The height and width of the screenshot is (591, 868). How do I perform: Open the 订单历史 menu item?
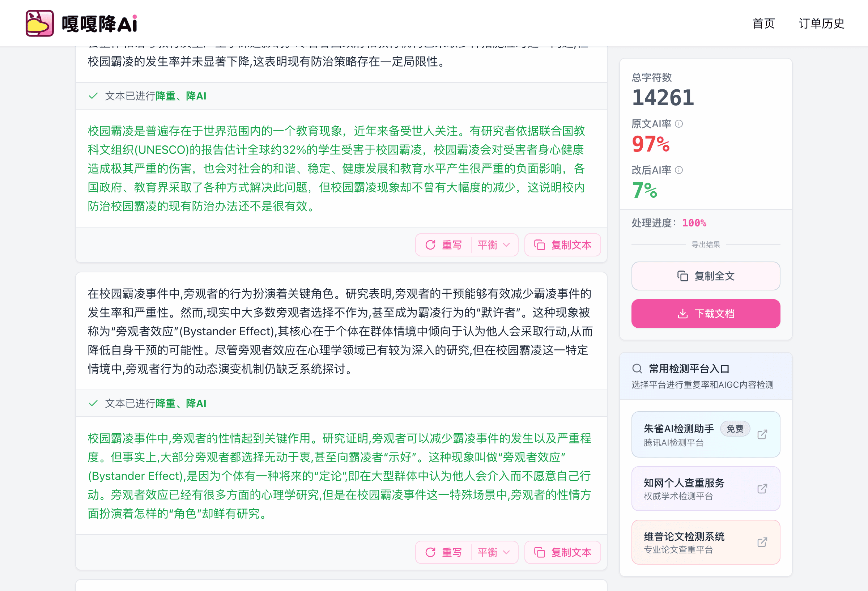pos(821,23)
